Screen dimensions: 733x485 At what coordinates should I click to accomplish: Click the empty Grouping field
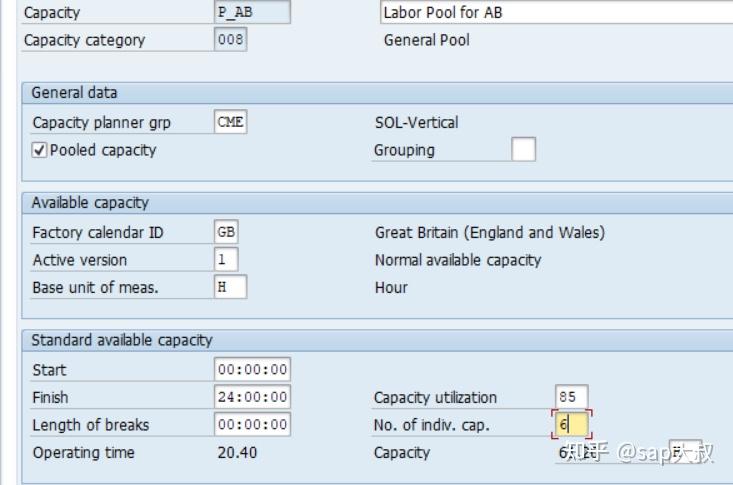523,150
